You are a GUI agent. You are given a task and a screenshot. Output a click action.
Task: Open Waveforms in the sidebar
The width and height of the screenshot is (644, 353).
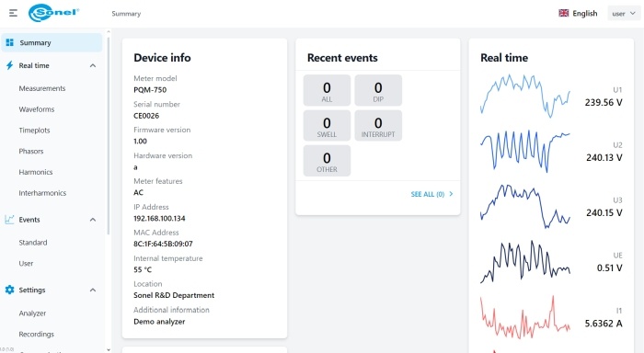coord(37,109)
